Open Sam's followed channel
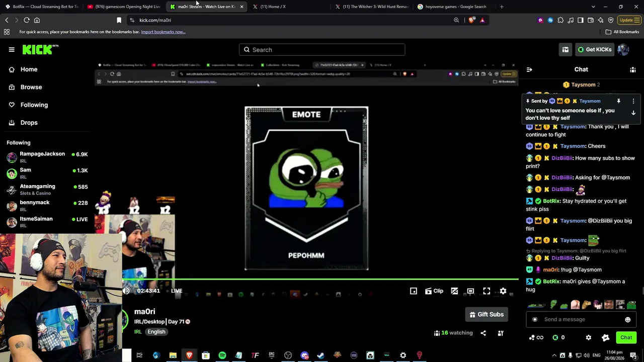Viewport: 644px width, 362px height. (x=47, y=173)
